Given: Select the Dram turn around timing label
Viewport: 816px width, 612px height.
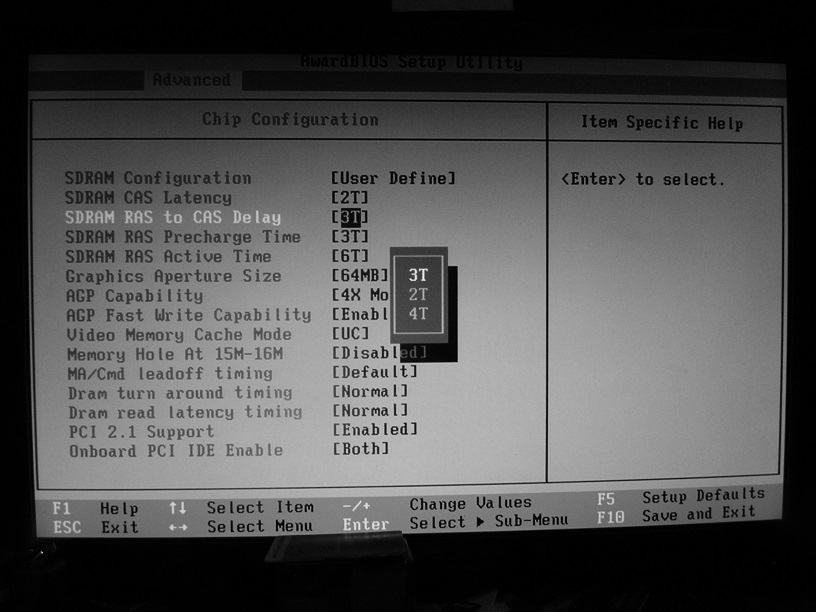Looking at the screenshot, I should [180, 393].
